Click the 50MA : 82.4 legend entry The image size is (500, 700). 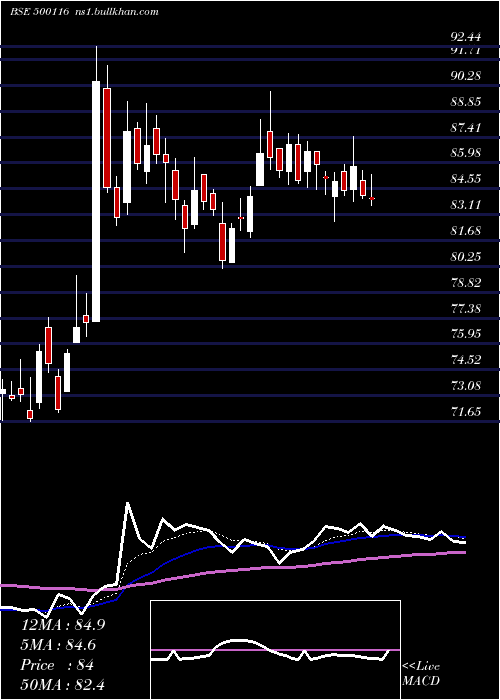click(x=63, y=684)
